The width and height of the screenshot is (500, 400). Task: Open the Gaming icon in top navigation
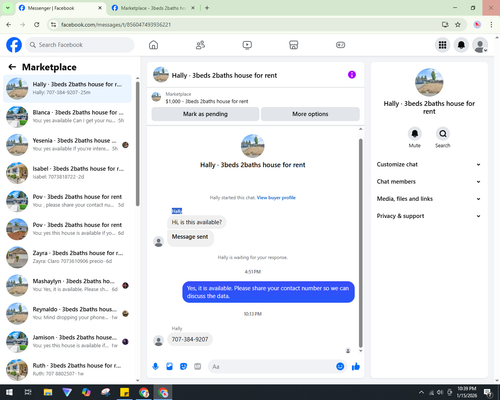pos(340,45)
